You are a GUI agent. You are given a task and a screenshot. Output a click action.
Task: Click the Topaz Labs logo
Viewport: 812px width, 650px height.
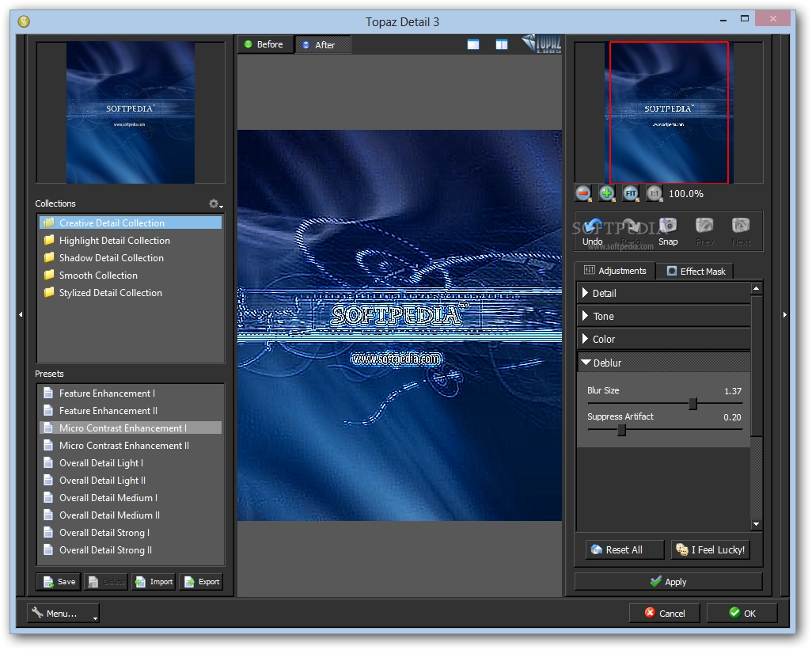[x=541, y=44]
